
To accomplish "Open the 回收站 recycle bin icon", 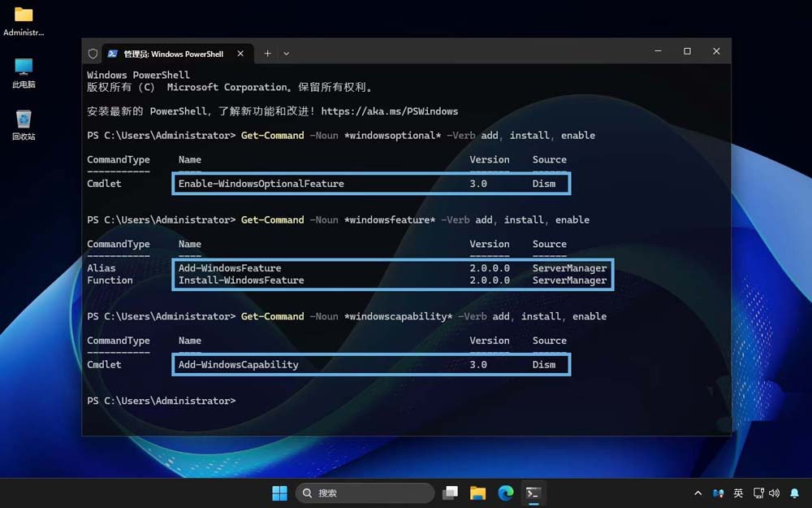I will (x=24, y=125).
